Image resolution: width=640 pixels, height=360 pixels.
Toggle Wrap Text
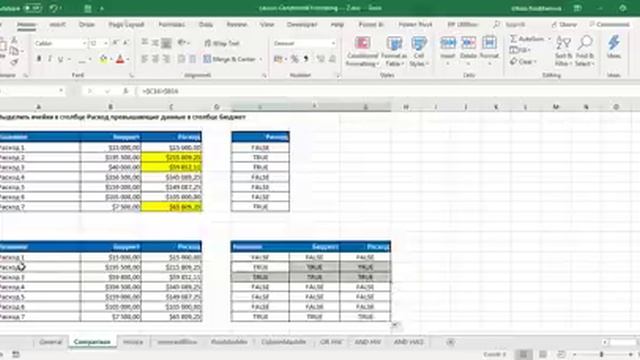click(222, 43)
